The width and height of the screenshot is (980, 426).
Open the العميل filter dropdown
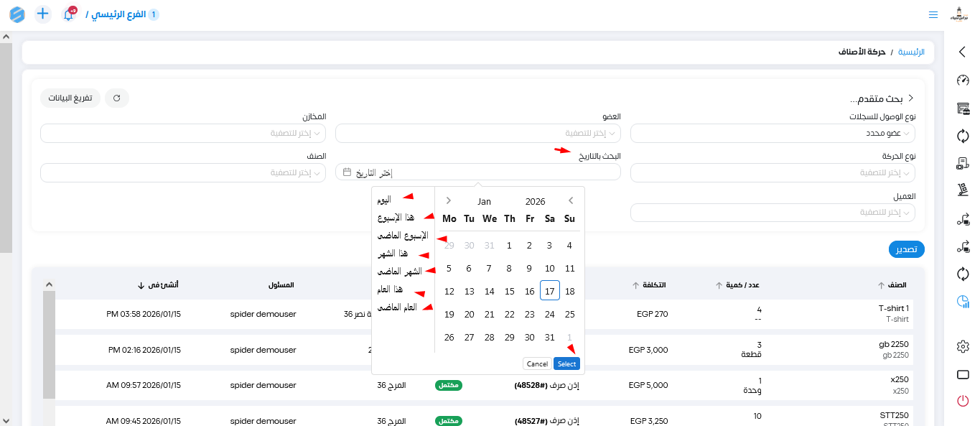pyautogui.click(x=773, y=213)
